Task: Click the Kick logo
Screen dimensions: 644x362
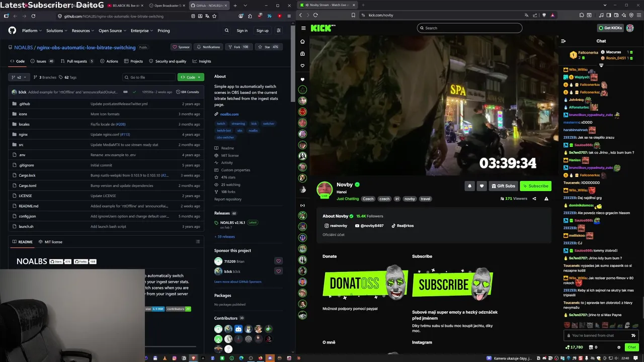Action: click(323, 28)
